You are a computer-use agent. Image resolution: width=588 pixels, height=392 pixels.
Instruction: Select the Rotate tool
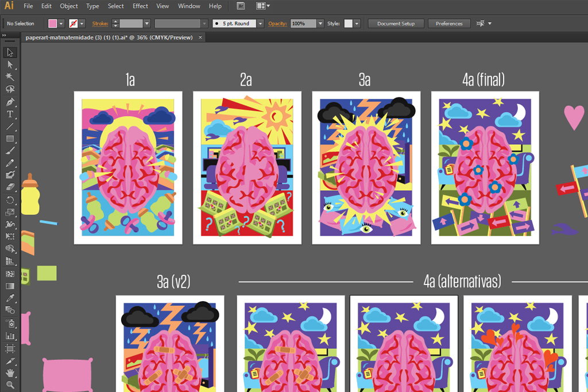[10, 200]
